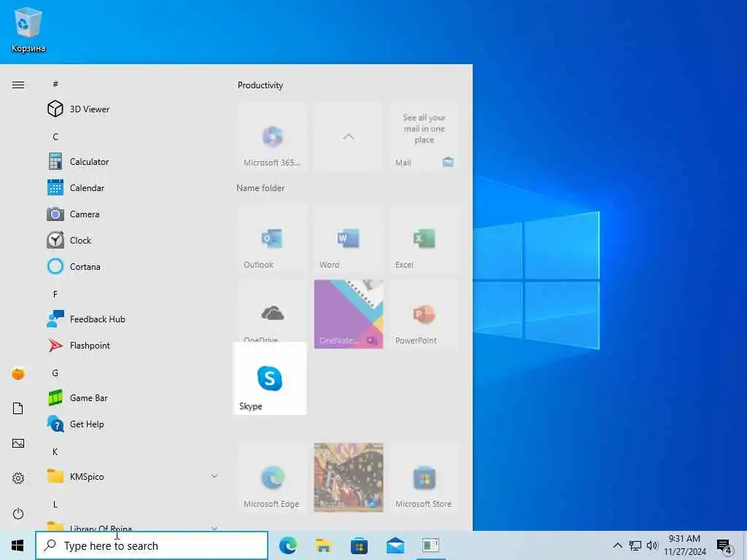Expand the KMSpico folder
The width and height of the screenshot is (747, 560).
pyautogui.click(x=131, y=476)
